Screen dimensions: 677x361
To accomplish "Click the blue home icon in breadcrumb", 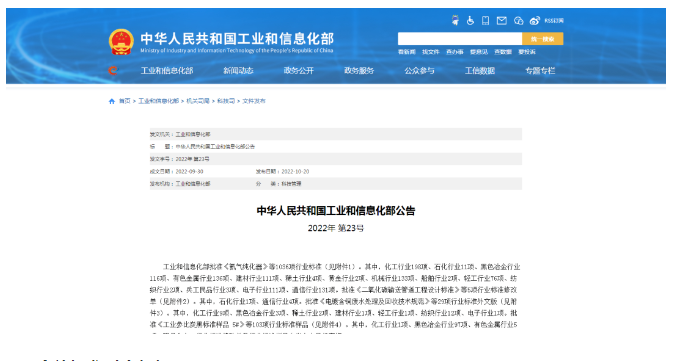I will 112,101.
